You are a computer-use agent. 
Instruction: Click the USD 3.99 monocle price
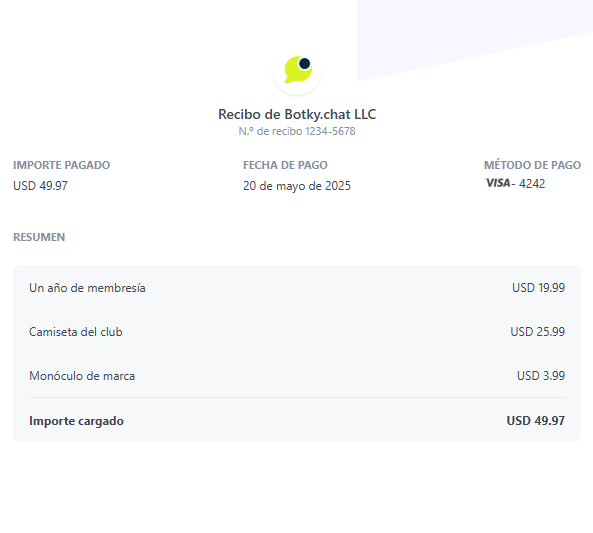[x=541, y=376]
